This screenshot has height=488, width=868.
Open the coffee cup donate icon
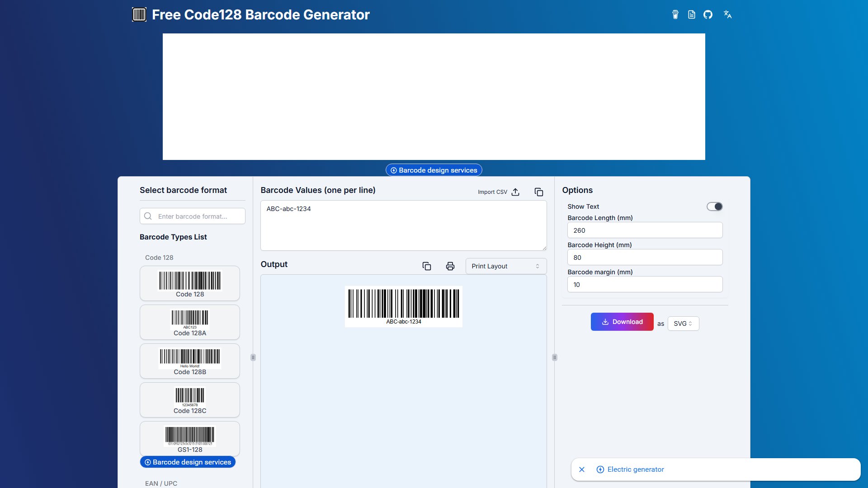(675, 14)
